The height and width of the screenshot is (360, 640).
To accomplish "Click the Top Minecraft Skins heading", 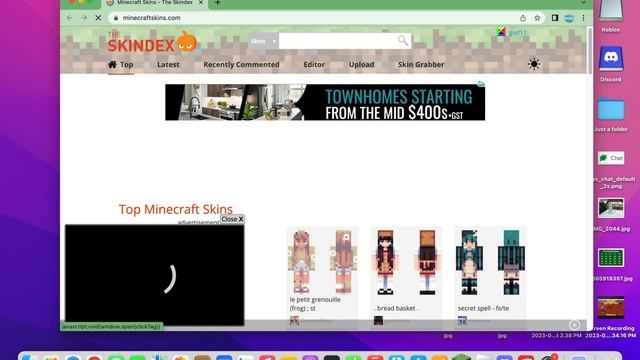I will [x=176, y=209].
